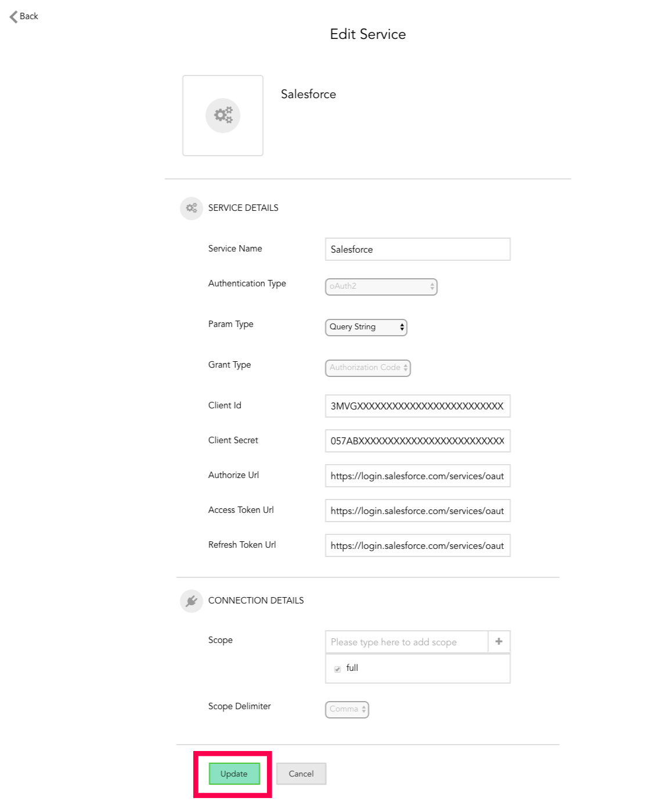The image size is (671, 812).
Task: Click into the Client Id field
Action: 417,406
